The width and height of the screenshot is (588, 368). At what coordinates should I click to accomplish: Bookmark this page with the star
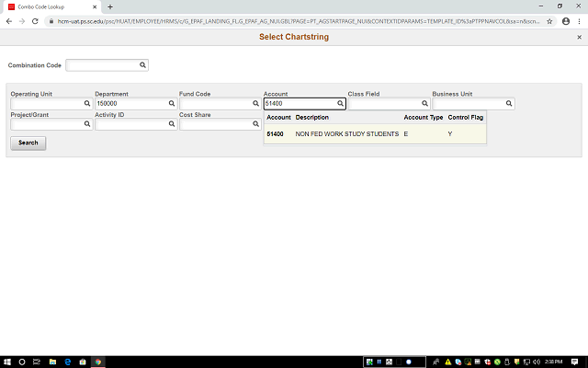(x=549, y=21)
